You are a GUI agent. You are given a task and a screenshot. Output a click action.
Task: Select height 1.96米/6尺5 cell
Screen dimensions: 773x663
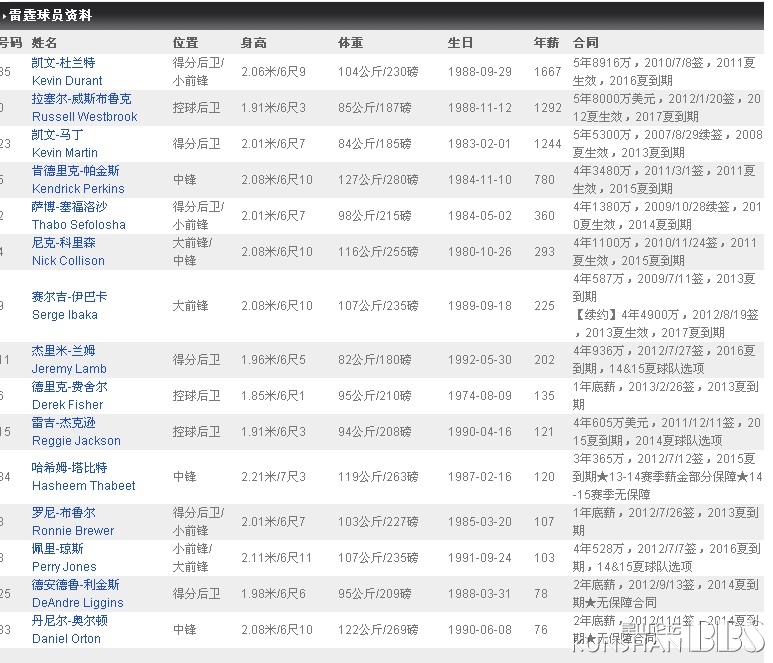tap(274, 359)
